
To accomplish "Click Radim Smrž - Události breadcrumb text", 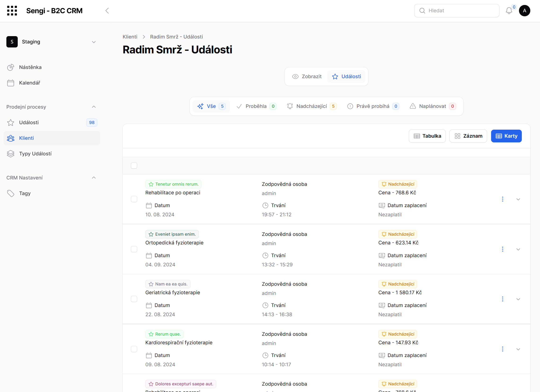I will [177, 37].
